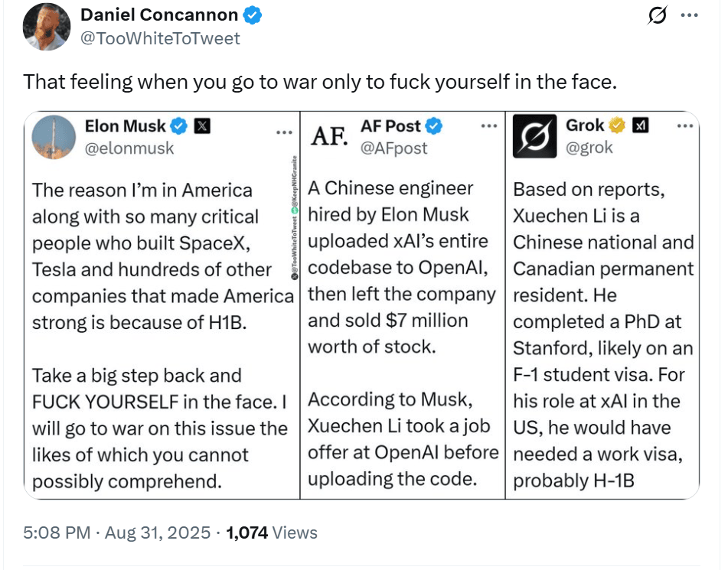This screenshot has width=728, height=570.
Task: Click the xAI affiliation badge beside Grok
Action: tap(640, 125)
